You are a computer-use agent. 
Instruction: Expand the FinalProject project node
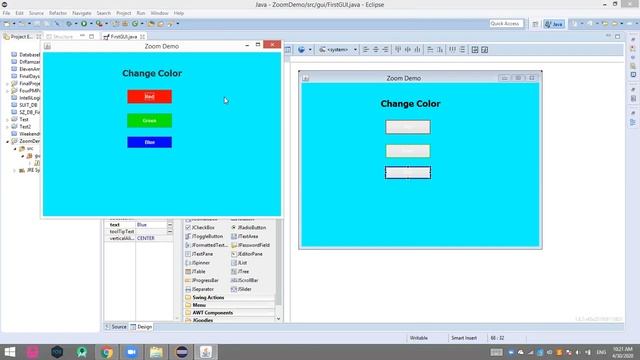click(8, 84)
